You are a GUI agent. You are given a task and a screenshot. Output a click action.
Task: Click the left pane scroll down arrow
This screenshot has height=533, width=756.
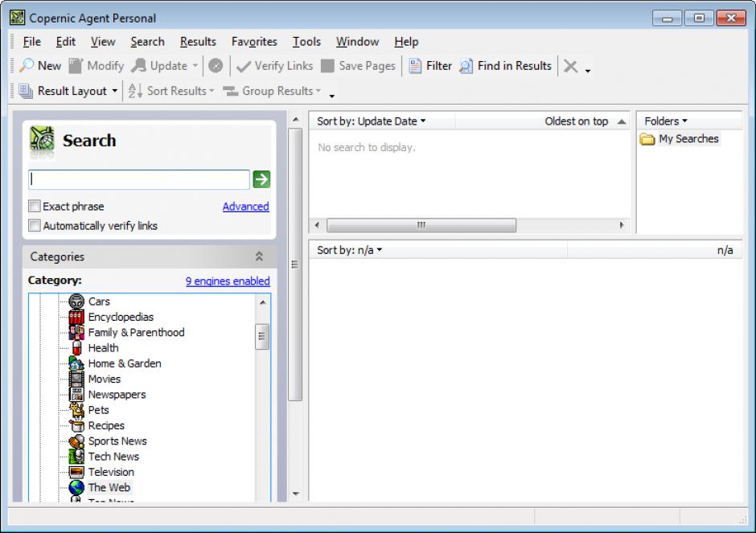295,494
